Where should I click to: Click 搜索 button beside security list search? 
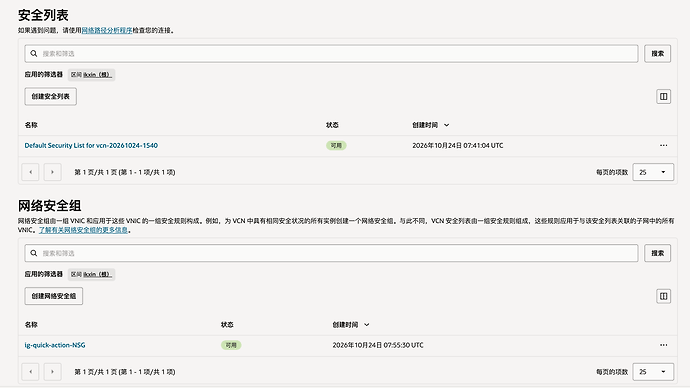(x=657, y=54)
